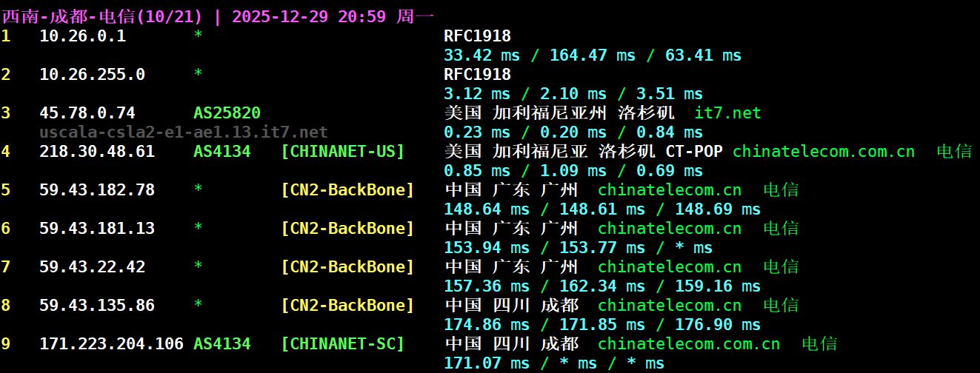The height and width of the screenshot is (373, 980).
Task: Click the it7.net domain on hop 3
Action: click(x=727, y=113)
